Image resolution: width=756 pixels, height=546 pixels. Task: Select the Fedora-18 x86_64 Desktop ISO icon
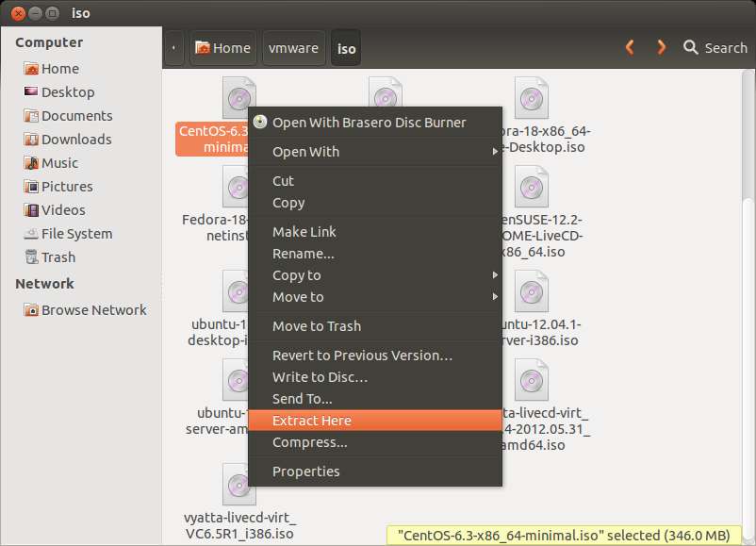tap(532, 98)
